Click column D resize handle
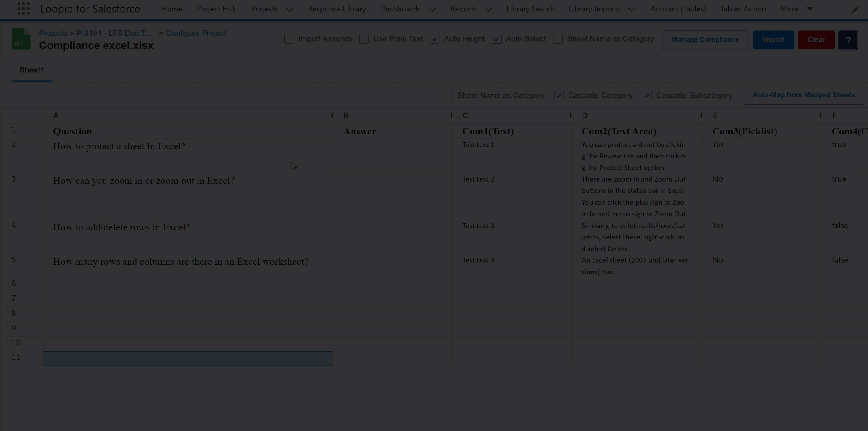Viewport: 868px width, 431px height. click(701, 115)
